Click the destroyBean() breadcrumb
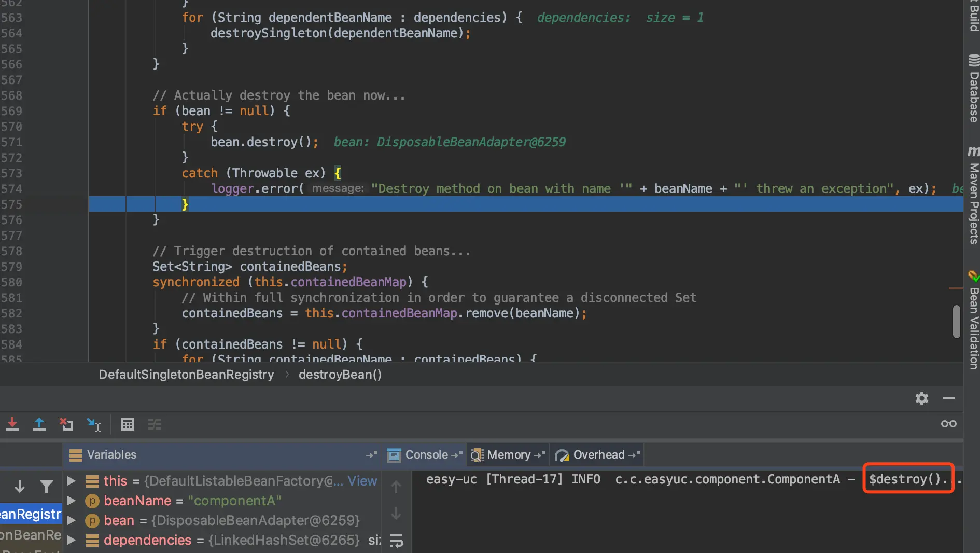The height and width of the screenshot is (553, 980). (x=340, y=375)
